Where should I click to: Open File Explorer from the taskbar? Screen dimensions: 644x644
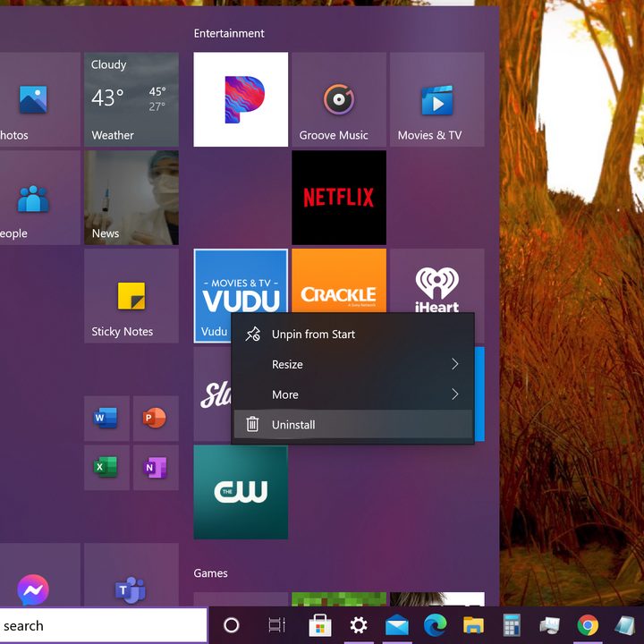(473, 625)
